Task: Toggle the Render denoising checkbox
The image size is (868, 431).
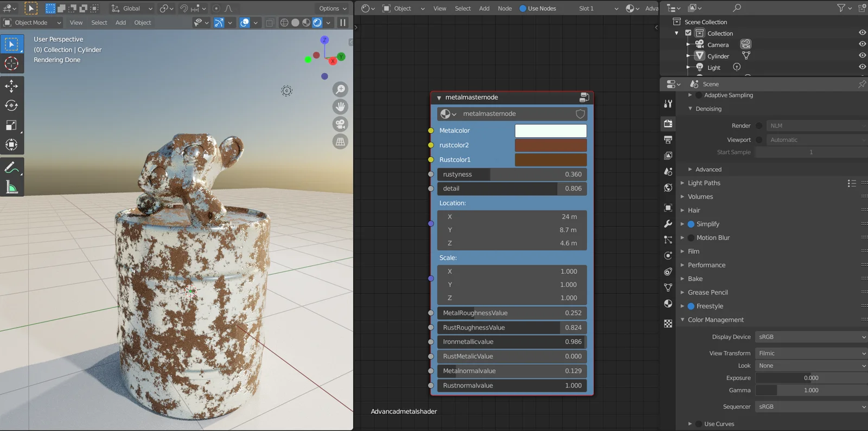Action: coord(759,126)
